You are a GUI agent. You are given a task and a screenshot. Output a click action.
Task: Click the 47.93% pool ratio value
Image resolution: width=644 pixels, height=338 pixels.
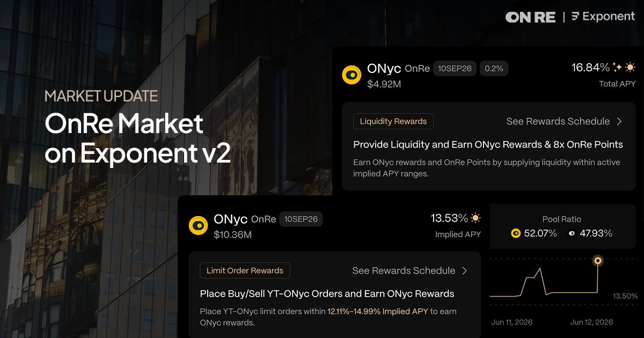(x=596, y=233)
